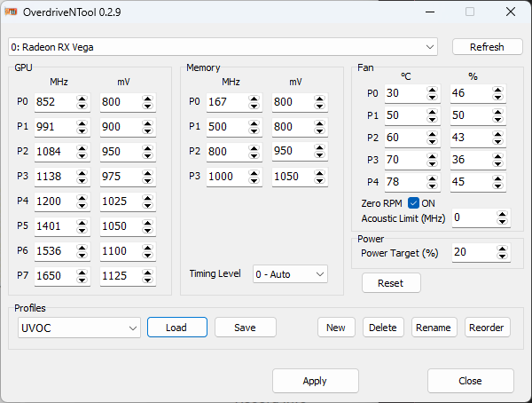The image size is (532, 403).
Task: Click the Close button at bottom
Action: coord(471,381)
